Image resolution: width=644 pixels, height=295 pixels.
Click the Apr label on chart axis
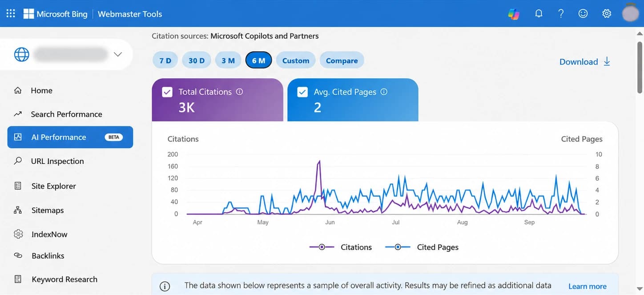pos(197,222)
